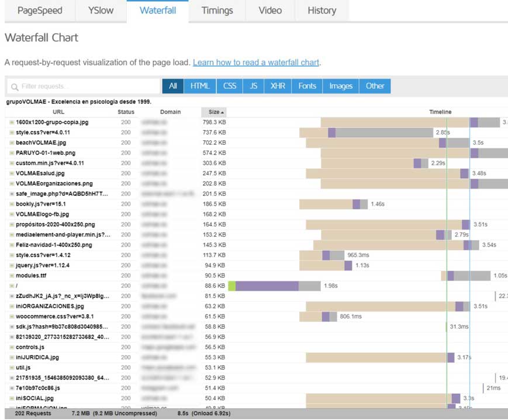Expand the beachVOLMAE.jpg request details
The height and width of the screenshot is (420, 508).
(x=12, y=143)
